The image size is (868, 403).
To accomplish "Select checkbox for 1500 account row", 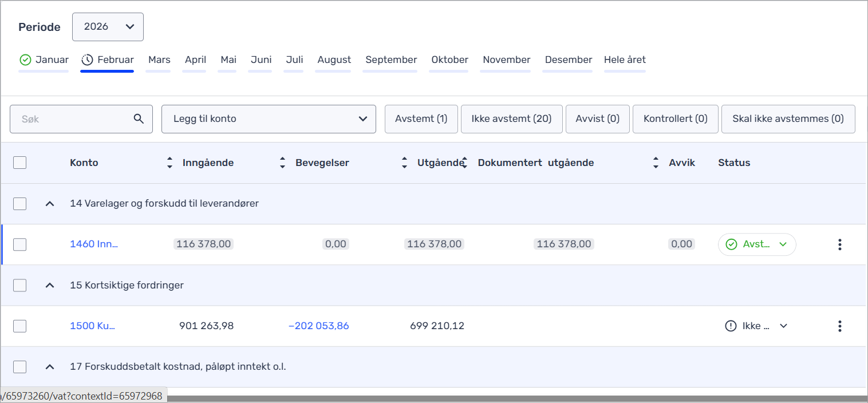I will point(20,326).
